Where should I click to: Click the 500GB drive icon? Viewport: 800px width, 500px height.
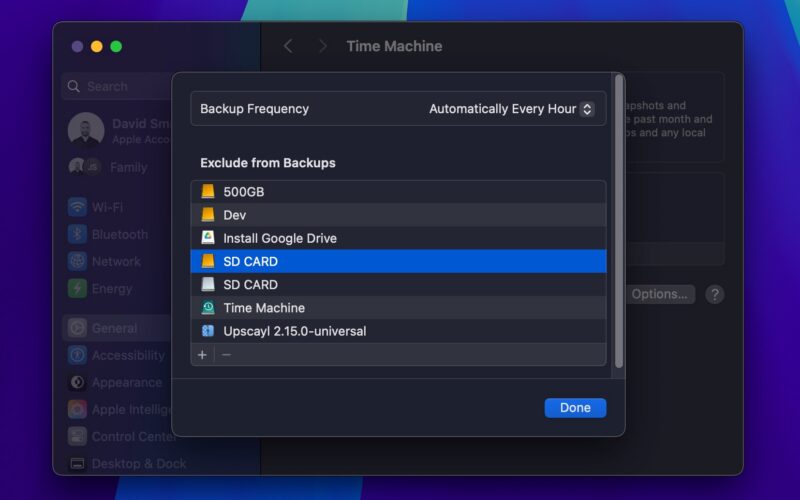[x=208, y=191]
